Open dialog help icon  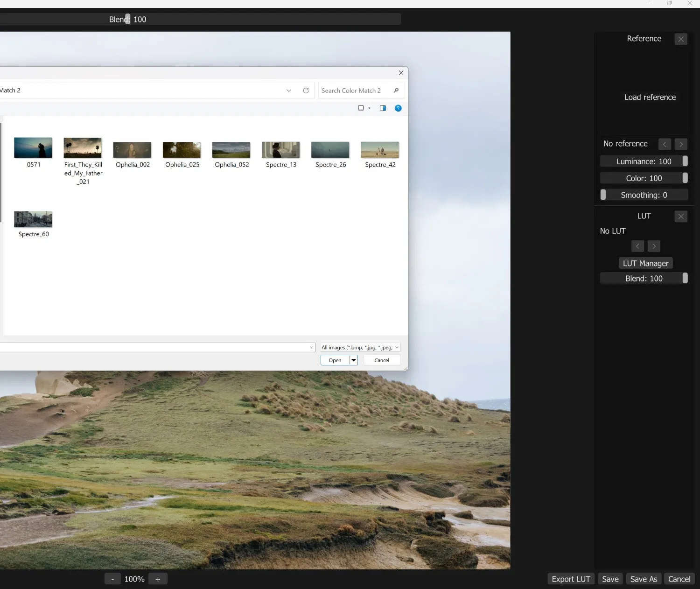coord(398,108)
